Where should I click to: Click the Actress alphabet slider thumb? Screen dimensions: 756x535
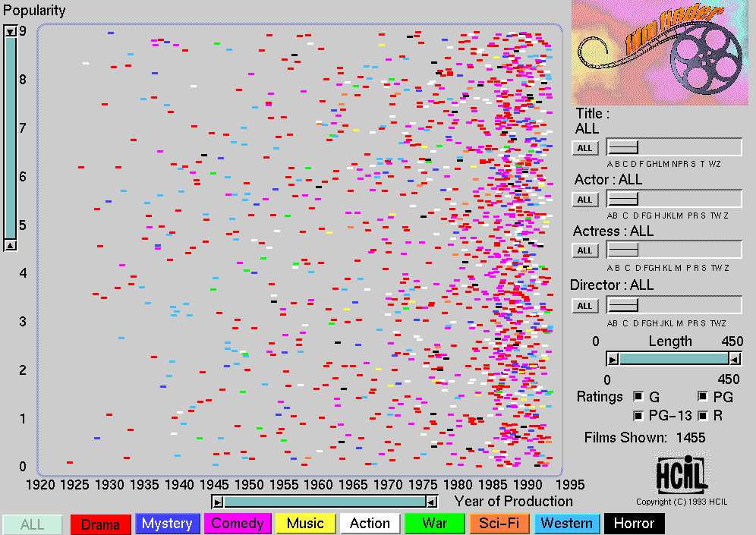[x=623, y=250]
